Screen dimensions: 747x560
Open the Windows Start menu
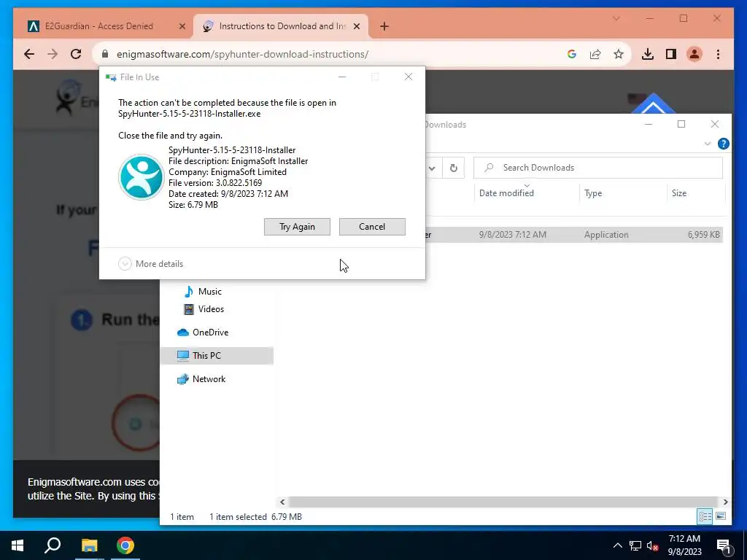(x=18, y=545)
